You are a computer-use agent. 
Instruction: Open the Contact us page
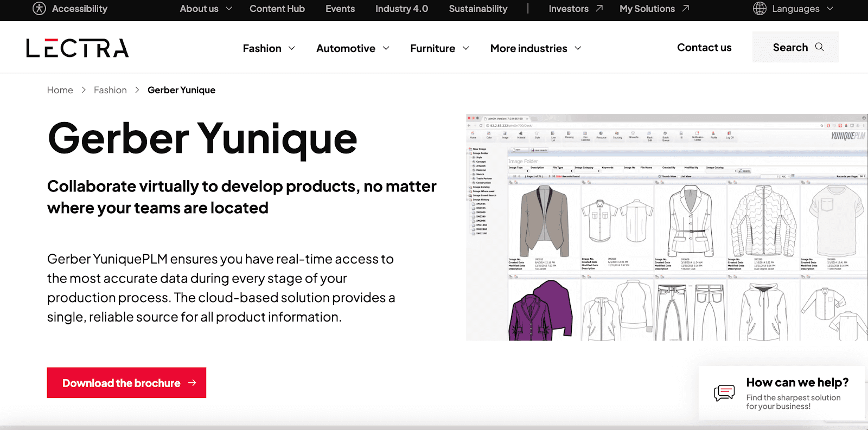pyautogui.click(x=704, y=48)
